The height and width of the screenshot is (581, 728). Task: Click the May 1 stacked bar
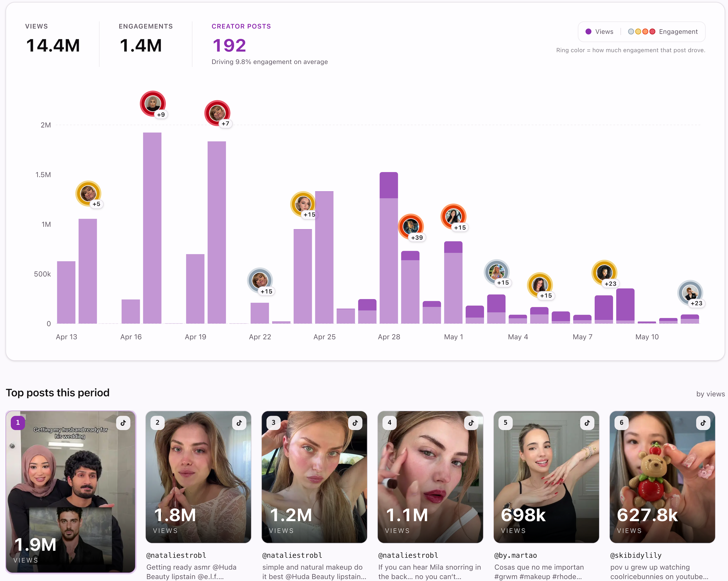453,282
